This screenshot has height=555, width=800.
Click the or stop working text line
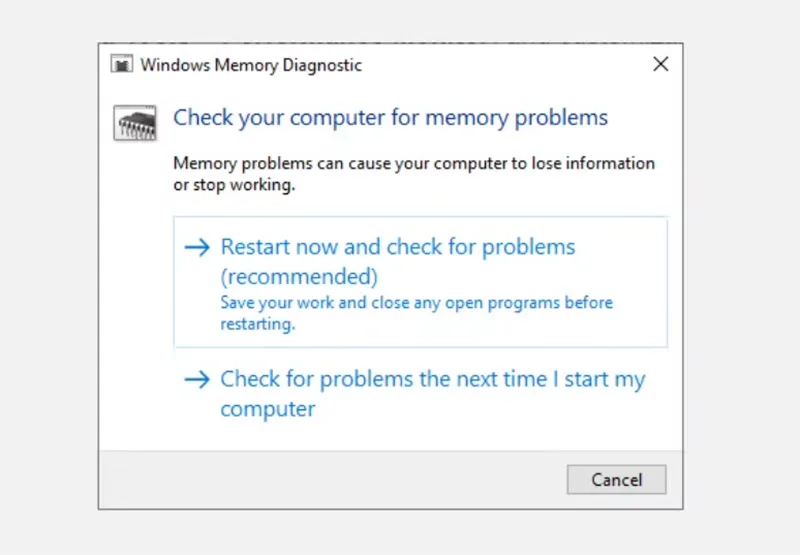tap(234, 185)
